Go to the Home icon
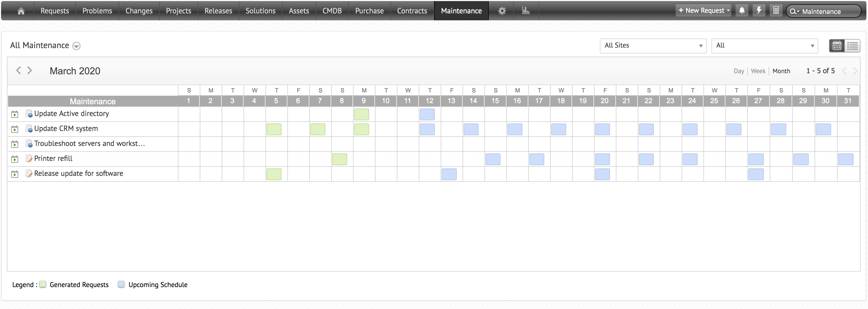This screenshot has height=309, width=868. coord(21,11)
